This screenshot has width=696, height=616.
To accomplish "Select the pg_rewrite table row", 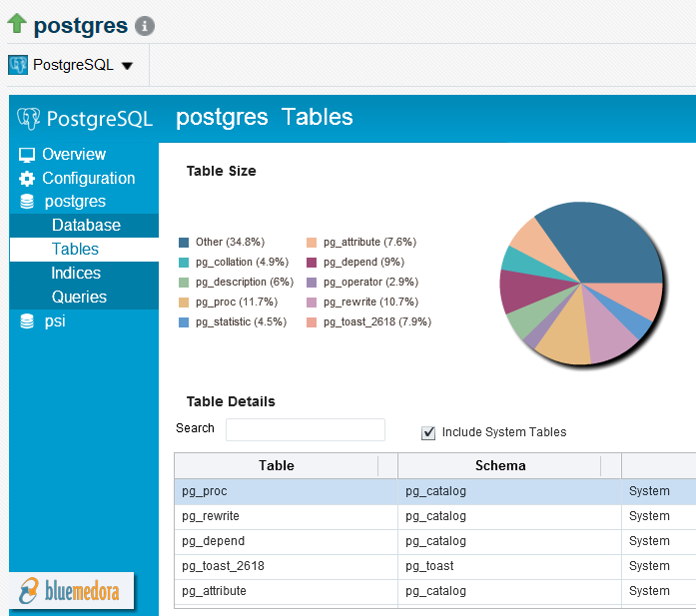I will pos(435,516).
